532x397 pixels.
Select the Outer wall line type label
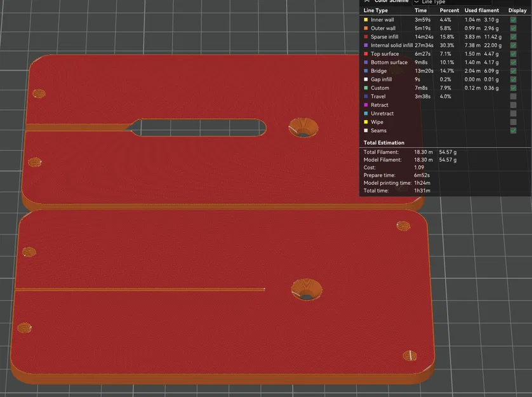383,28
